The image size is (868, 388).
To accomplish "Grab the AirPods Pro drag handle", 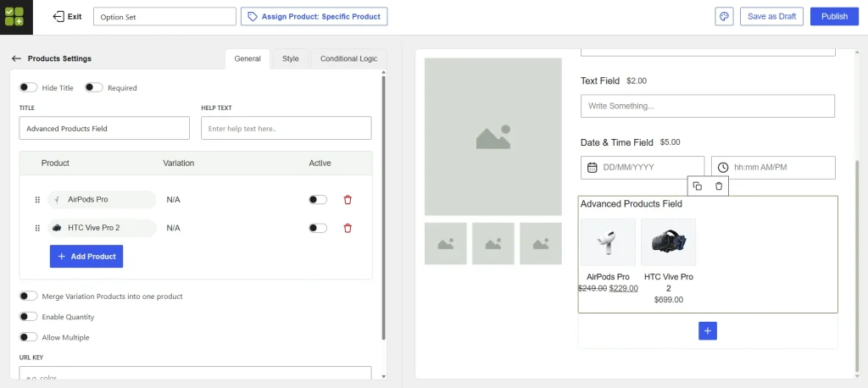I will [37, 200].
